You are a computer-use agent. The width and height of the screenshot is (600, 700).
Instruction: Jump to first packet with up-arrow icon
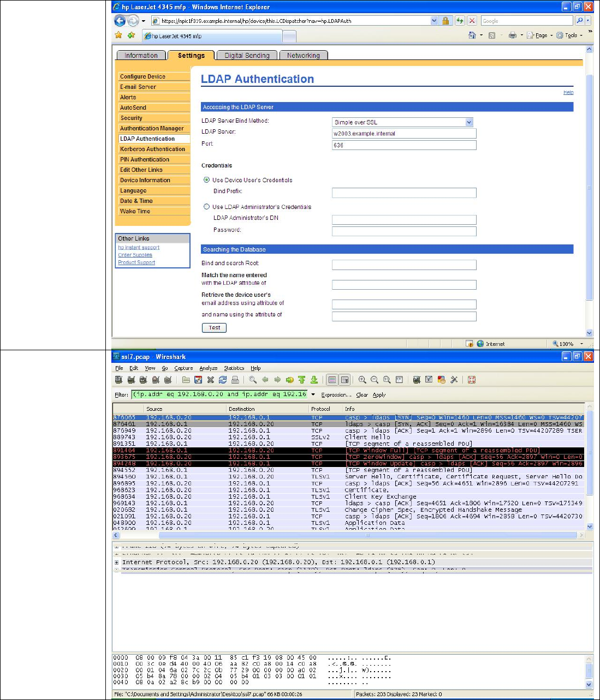(x=302, y=380)
